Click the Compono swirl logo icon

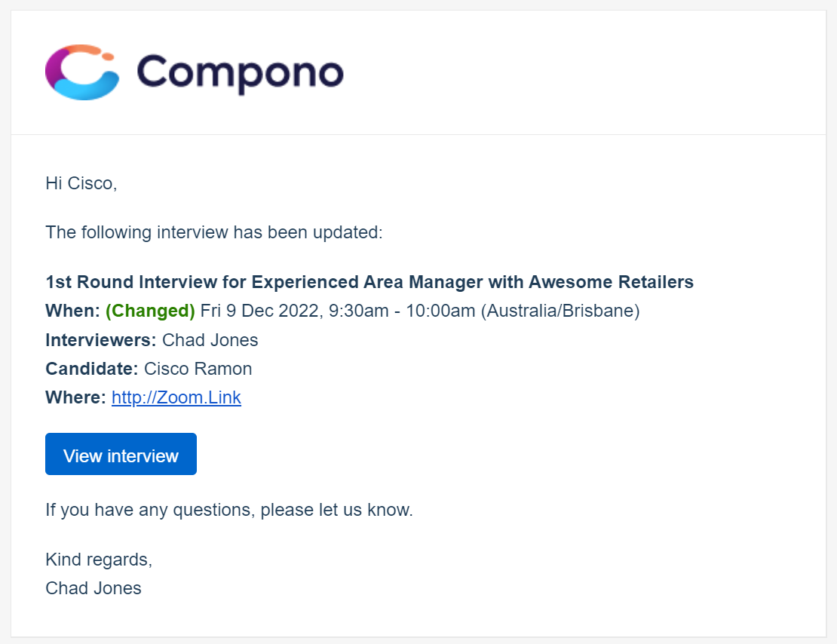point(82,72)
